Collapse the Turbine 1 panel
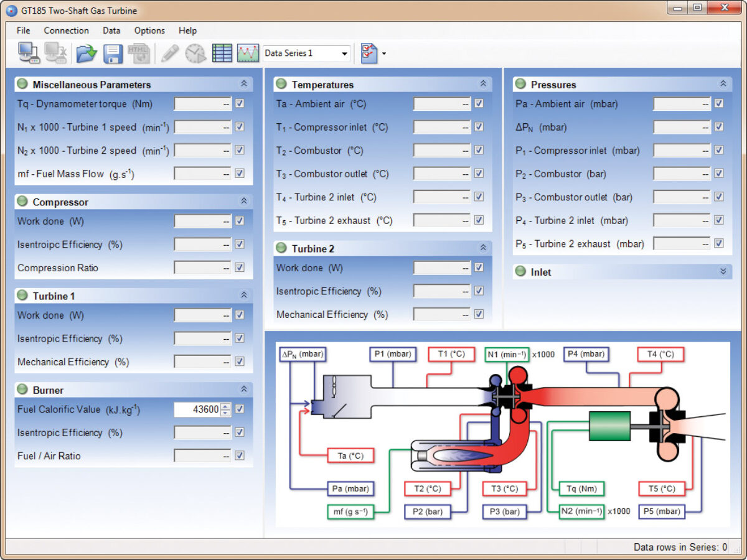This screenshot has height=560, width=747. 243,295
